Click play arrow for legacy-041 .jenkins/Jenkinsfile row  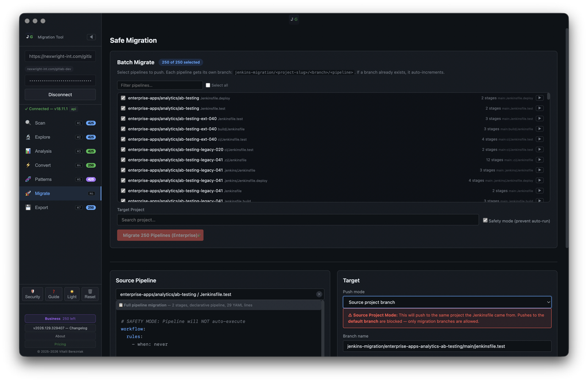(540, 170)
